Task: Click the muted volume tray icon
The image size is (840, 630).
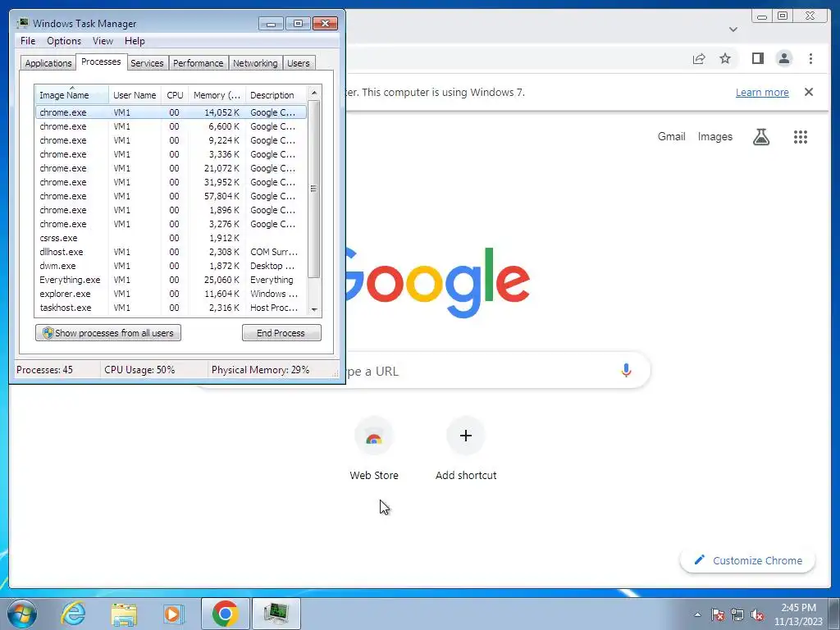Action: click(757, 614)
